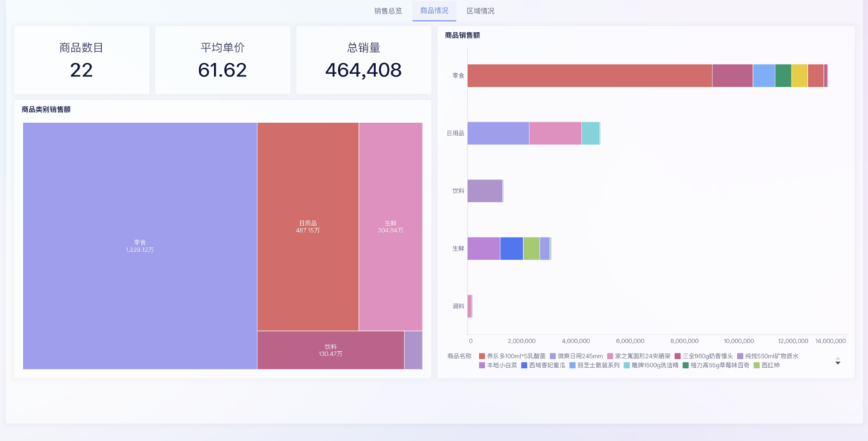Click the 三全960g奶香馒头 legend color icon

click(678, 356)
